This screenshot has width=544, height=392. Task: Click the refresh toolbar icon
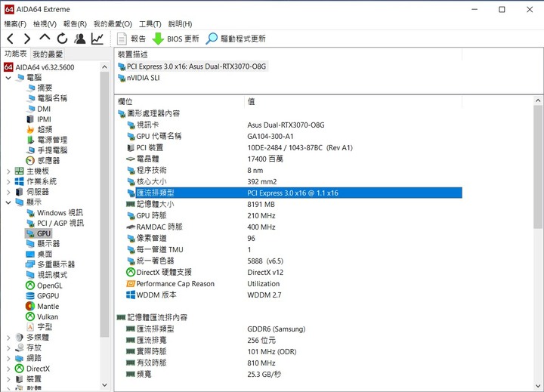63,39
